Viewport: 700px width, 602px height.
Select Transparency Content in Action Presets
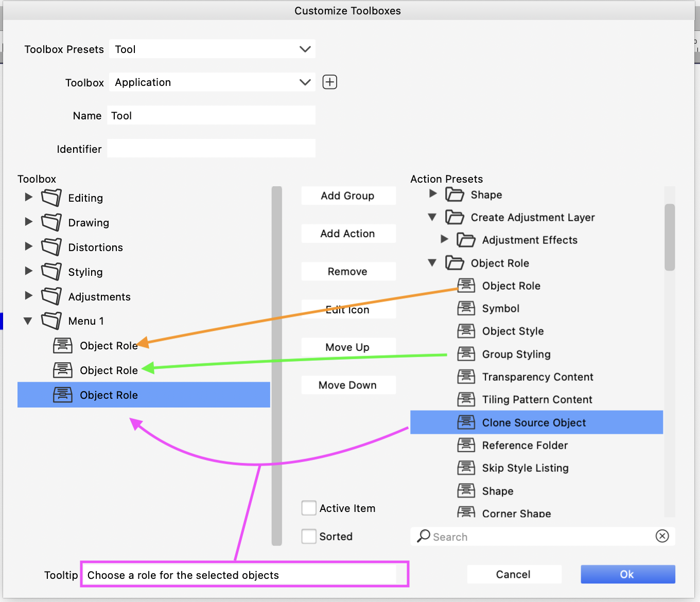tap(537, 377)
